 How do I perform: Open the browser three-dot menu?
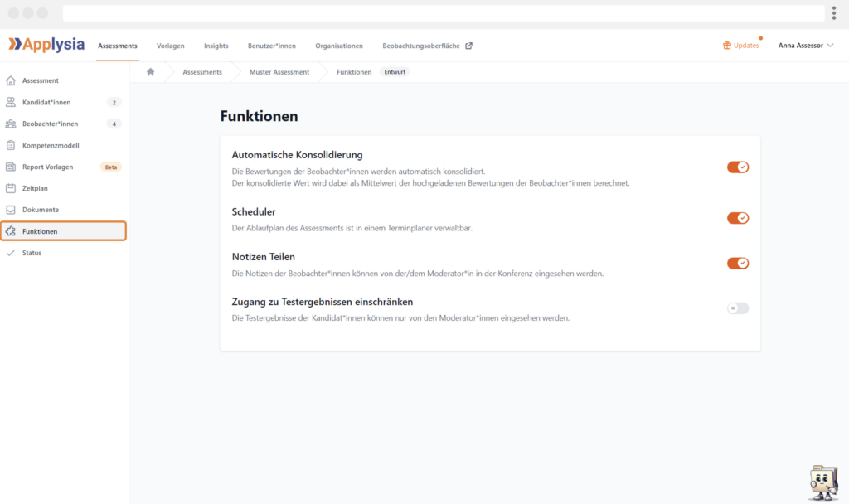pyautogui.click(x=833, y=13)
